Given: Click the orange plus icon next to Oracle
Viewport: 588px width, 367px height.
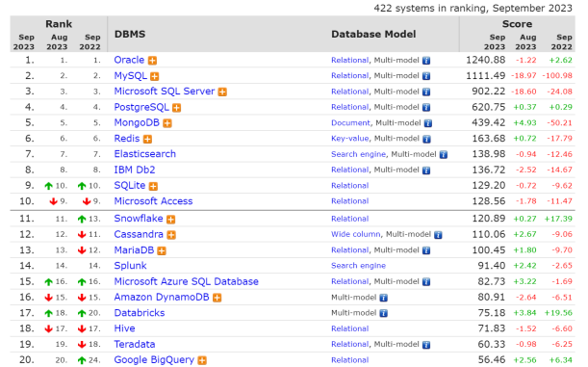Looking at the screenshot, I should click(x=152, y=61).
